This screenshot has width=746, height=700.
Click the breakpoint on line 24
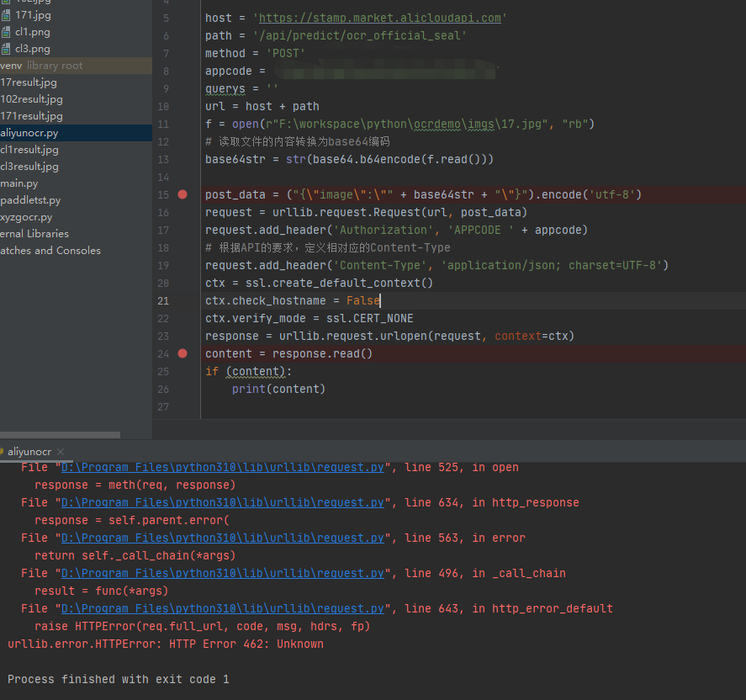pos(183,353)
